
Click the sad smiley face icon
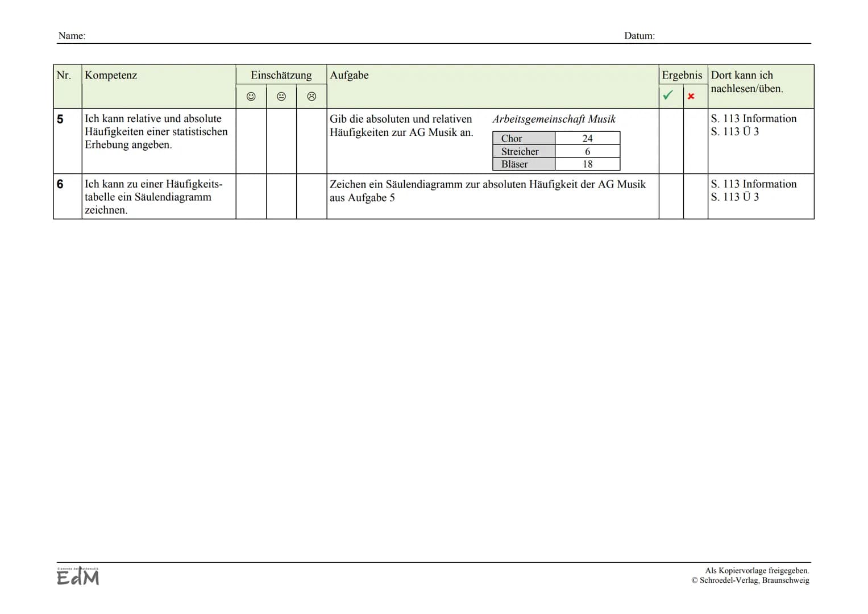(x=312, y=97)
